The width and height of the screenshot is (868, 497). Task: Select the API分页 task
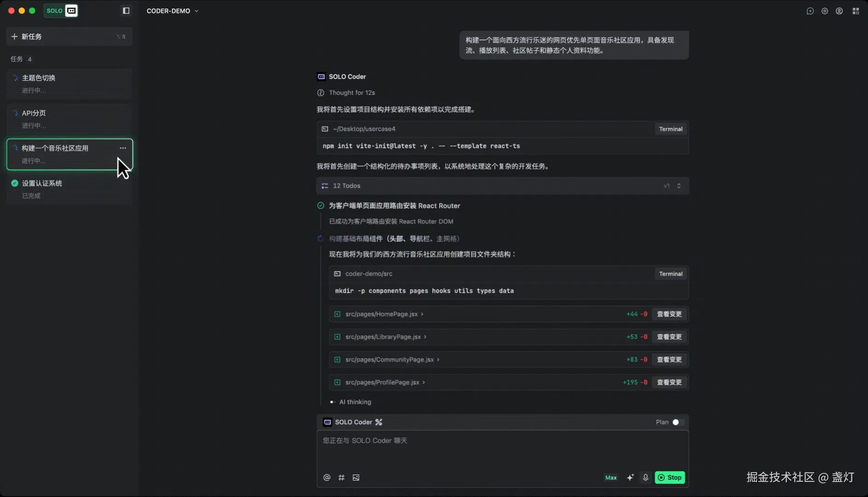pos(69,119)
